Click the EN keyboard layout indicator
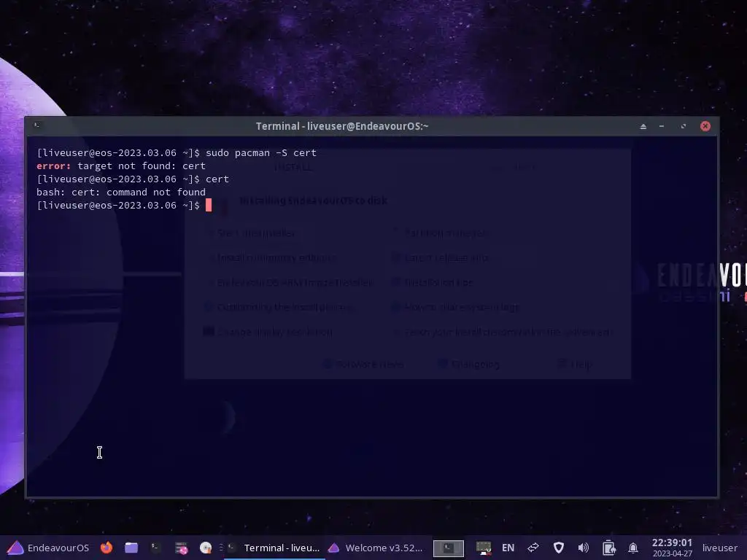The width and height of the screenshot is (747, 560). [508, 548]
